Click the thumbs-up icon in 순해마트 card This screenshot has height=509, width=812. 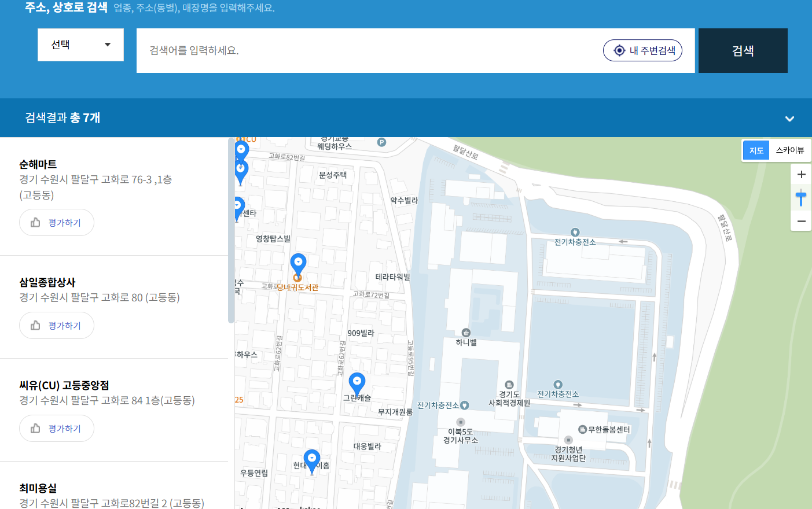tap(35, 223)
